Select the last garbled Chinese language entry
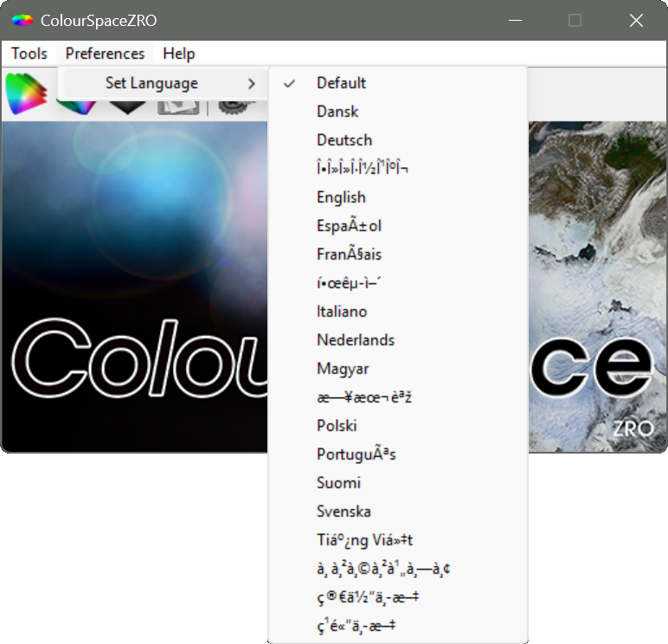The height and width of the screenshot is (644, 668). click(x=398, y=626)
